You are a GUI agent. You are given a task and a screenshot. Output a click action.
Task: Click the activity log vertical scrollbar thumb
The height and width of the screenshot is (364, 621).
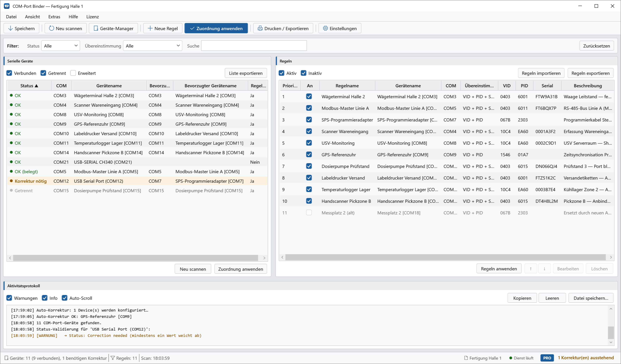(x=611, y=332)
